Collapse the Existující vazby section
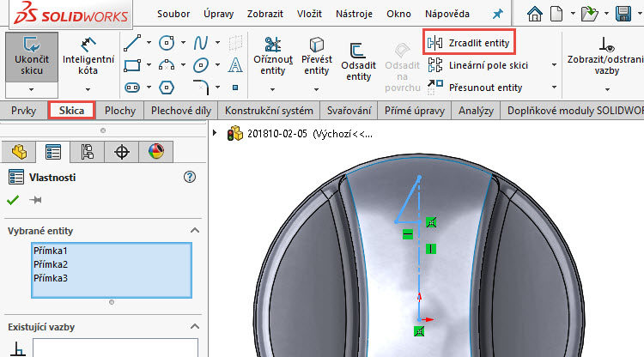 point(195,327)
